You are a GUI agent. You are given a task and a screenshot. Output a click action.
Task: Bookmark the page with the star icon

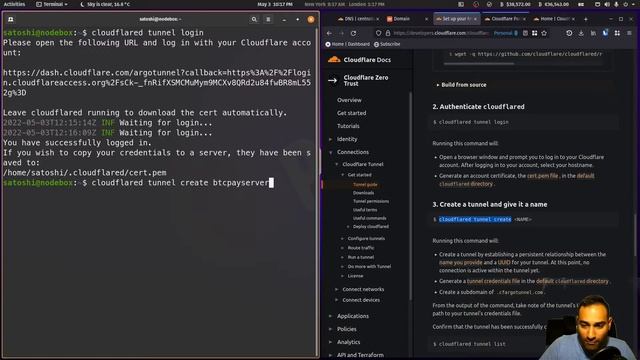[x=544, y=33]
